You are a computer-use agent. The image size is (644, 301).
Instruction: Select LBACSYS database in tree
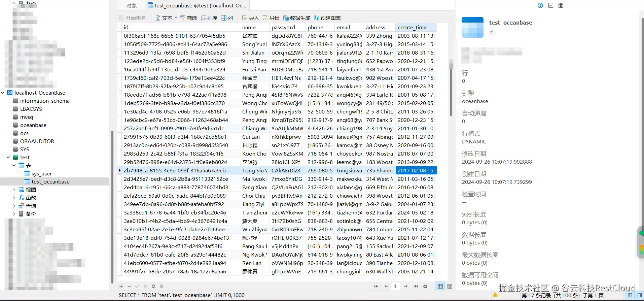pyautogui.click(x=31, y=109)
